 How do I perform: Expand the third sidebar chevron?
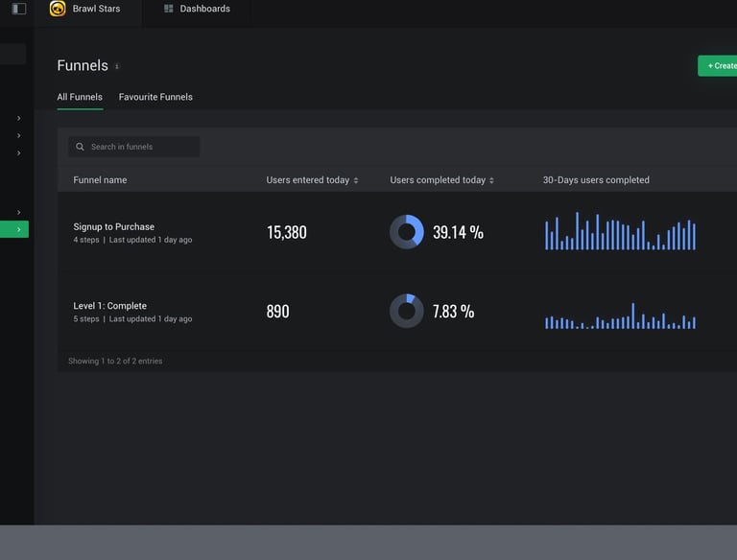point(19,152)
